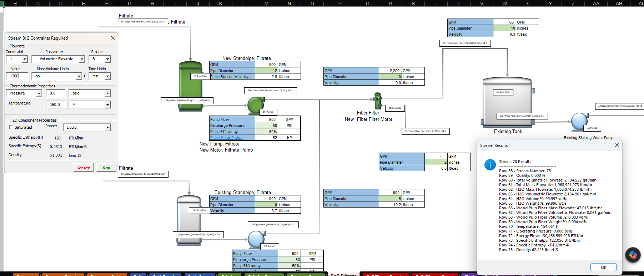Image resolution: width=644 pixels, height=276 pixels.
Task: Click the Velocity cell showing 10.2 ft/sec
Action: [x=390, y=205]
